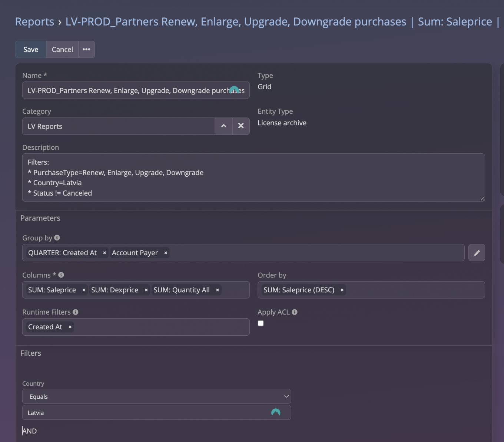This screenshot has width=504, height=442.
Task: Remove SUM: Quantity All column tag
Action: click(218, 290)
